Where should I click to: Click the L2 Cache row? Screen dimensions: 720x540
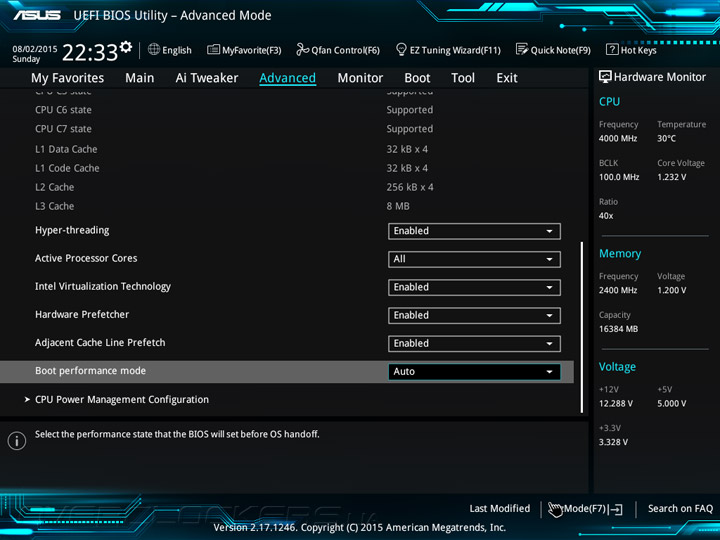234,187
